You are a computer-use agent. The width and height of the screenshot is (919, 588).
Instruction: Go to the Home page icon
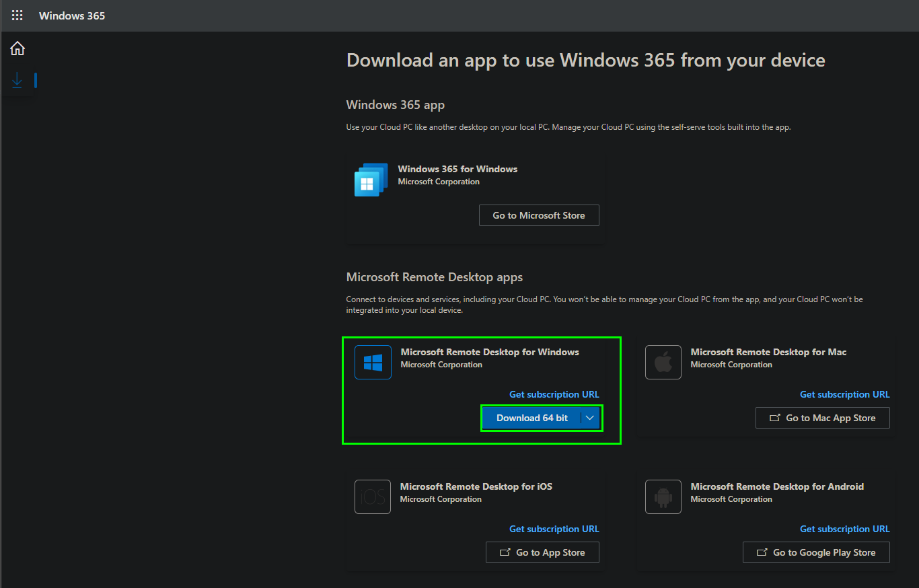[17, 48]
